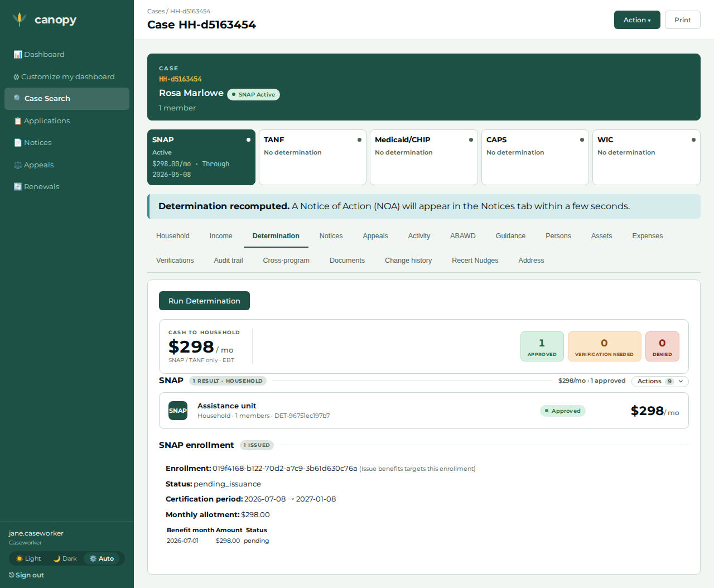
Task: Open the Recert Nudges tab
Action: tap(475, 261)
